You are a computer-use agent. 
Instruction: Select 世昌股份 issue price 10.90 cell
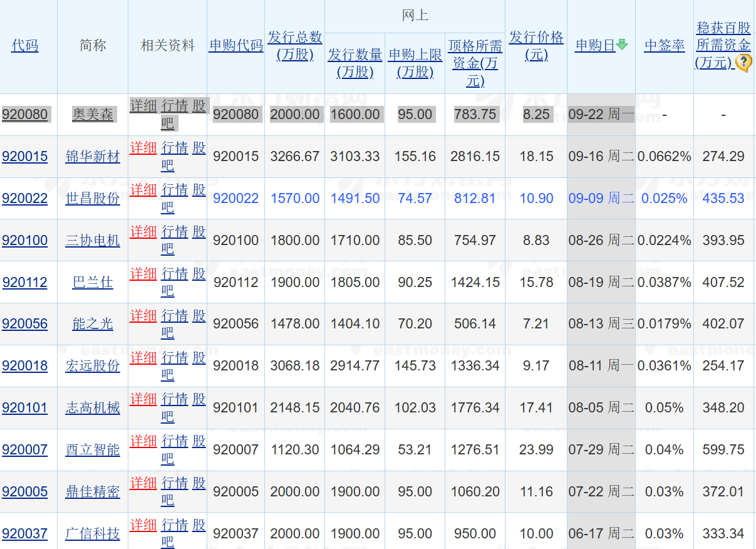pyautogui.click(x=536, y=199)
